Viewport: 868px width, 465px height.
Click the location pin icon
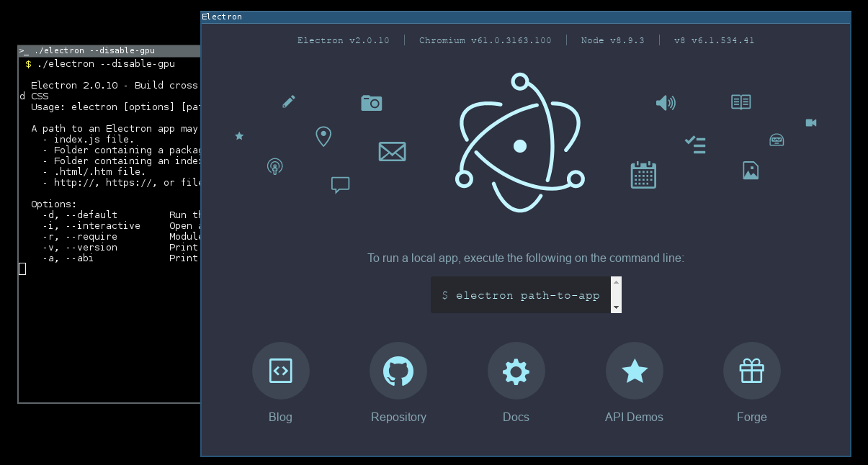[323, 136]
